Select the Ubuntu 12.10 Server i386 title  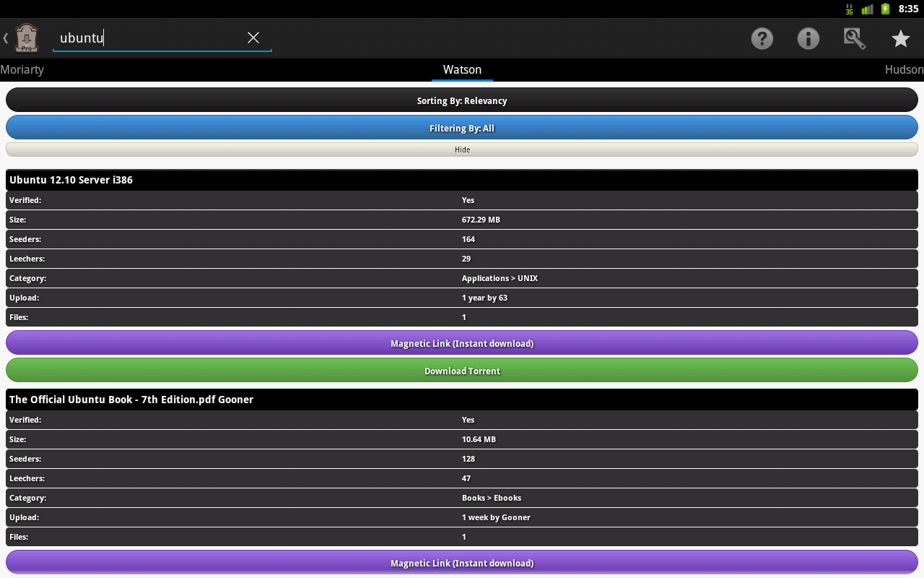(x=71, y=180)
